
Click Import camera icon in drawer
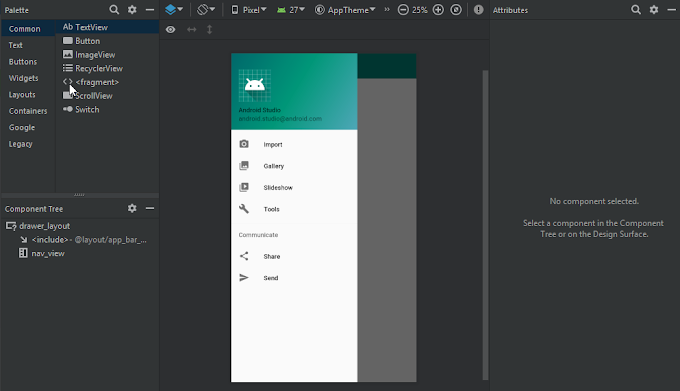[x=244, y=144]
